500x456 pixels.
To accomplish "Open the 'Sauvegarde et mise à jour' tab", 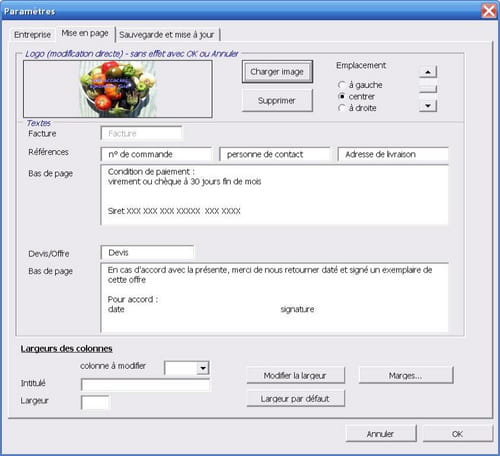I will 167,35.
